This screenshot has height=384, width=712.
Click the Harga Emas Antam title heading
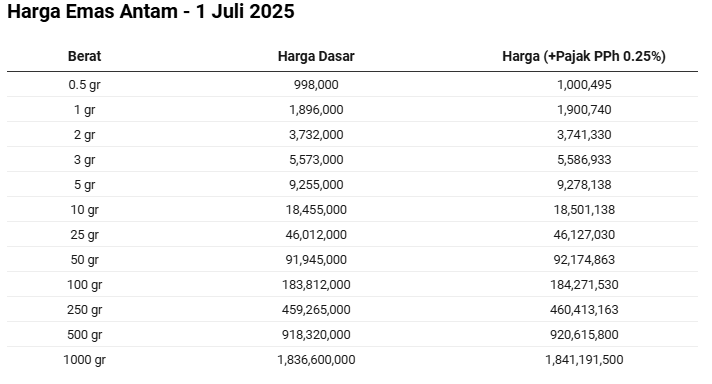click(x=151, y=11)
